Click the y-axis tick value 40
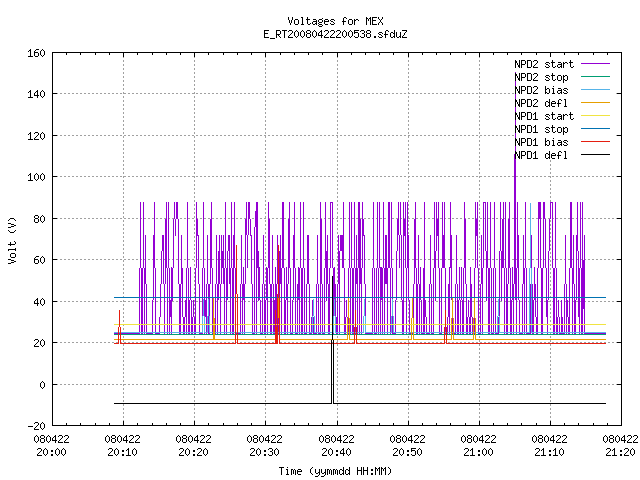Screen dimensions: 640x480 click(39, 302)
